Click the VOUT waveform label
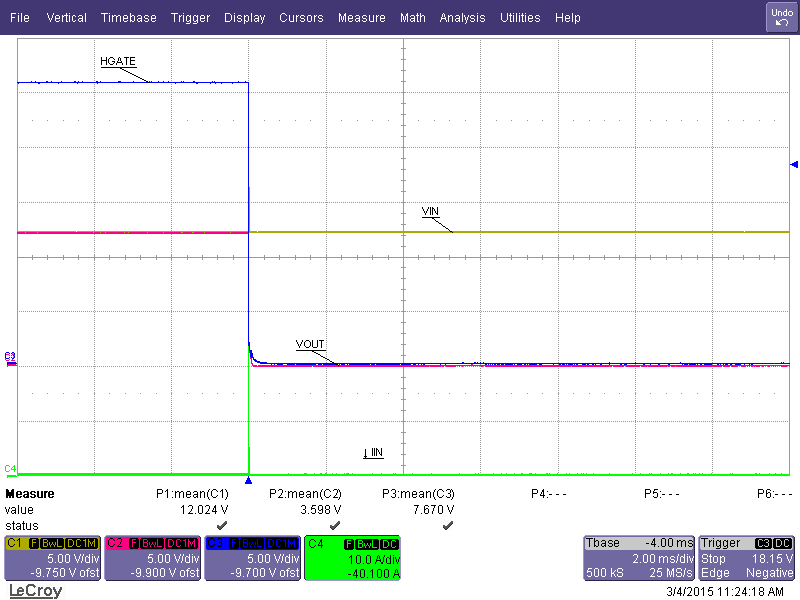The width and height of the screenshot is (800, 600). (x=310, y=344)
